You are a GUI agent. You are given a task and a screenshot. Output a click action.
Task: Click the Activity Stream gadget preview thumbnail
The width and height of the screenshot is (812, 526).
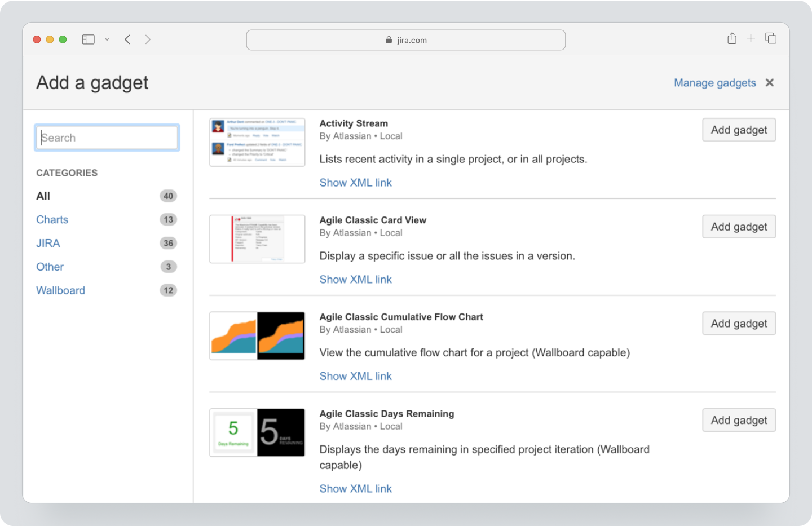point(257,142)
